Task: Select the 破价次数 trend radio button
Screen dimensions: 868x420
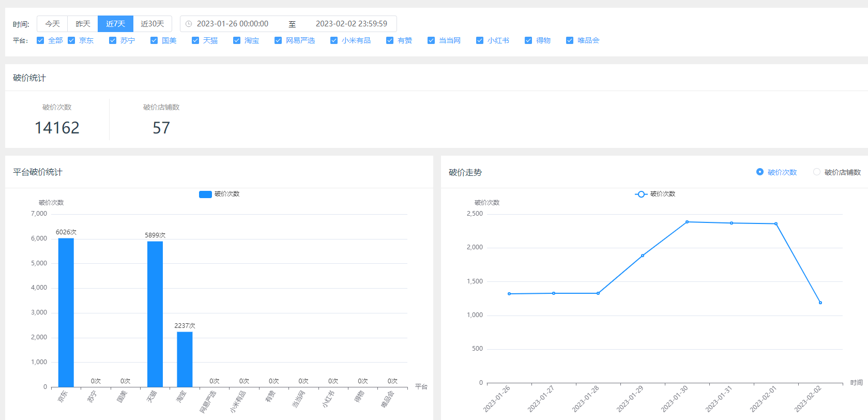Action: click(760, 172)
